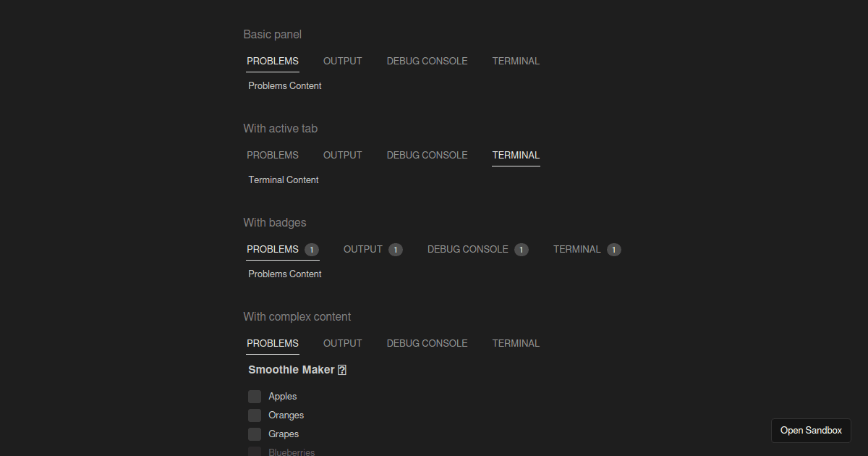Check the Apples checkbox
The image size is (868, 456).
[255, 396]
